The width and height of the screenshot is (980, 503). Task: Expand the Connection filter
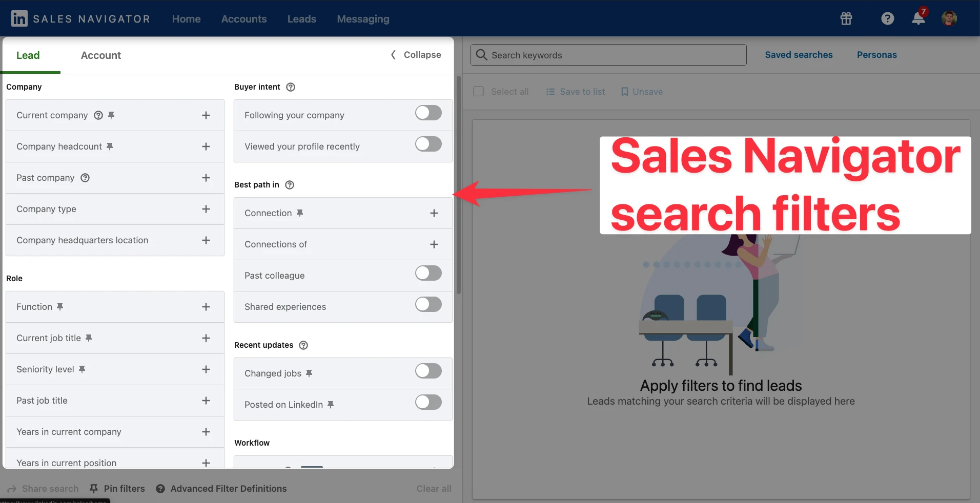[434, 213]
